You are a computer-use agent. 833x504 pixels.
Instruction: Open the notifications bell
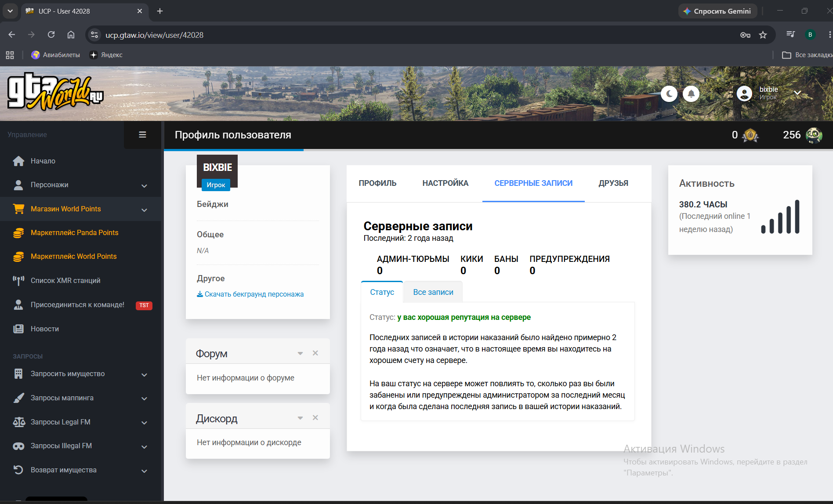point(691,94)
